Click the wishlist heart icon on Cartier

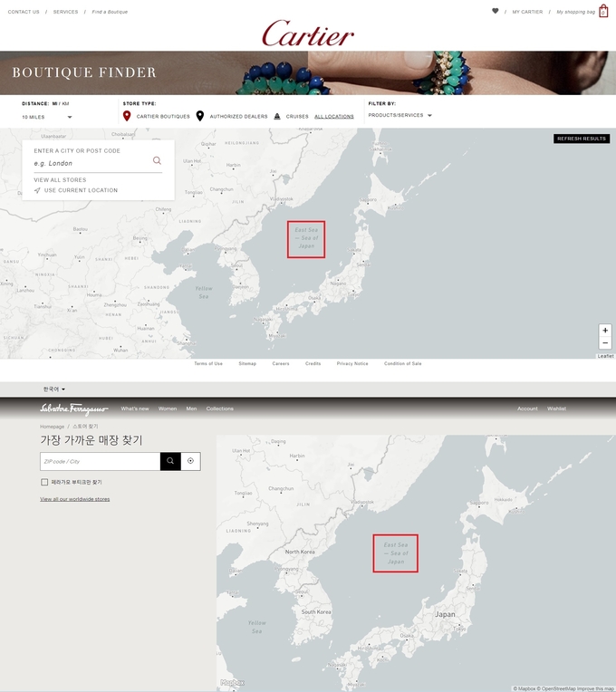[x=496, y=11]
